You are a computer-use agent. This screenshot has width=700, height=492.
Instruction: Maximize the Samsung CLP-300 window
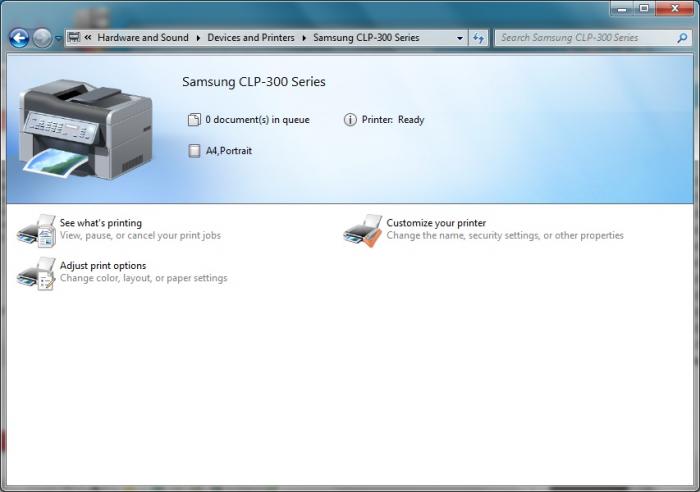(644, 8)
